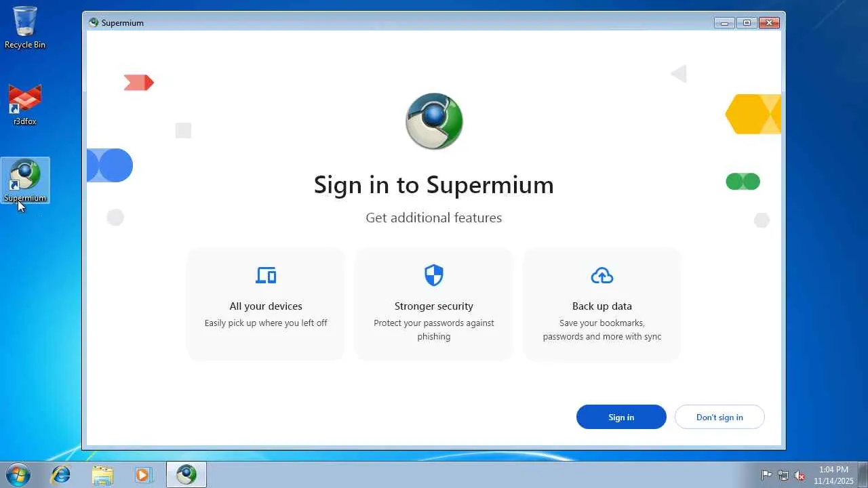Click the Save your bookmarks, passwords description
This screenshot has width=868, height=488.
602,329
